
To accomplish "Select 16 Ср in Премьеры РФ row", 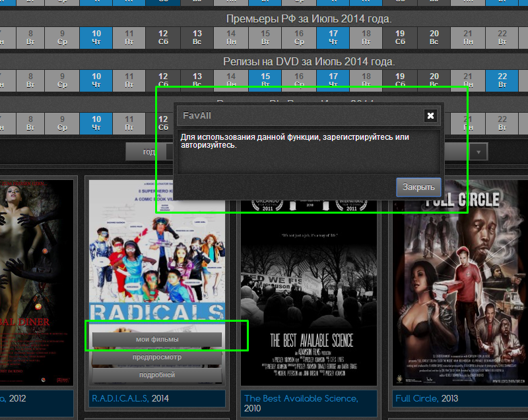I will click(x=299, y=38).
